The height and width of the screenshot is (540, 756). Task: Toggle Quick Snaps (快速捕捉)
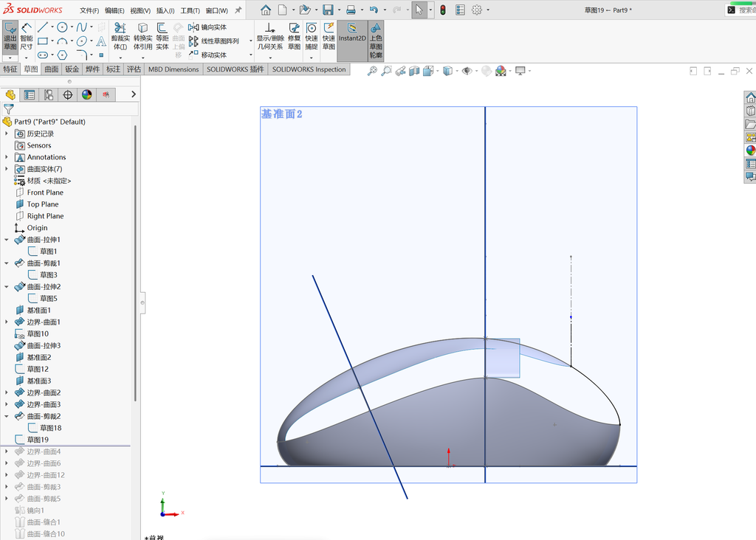coord(312,37)
